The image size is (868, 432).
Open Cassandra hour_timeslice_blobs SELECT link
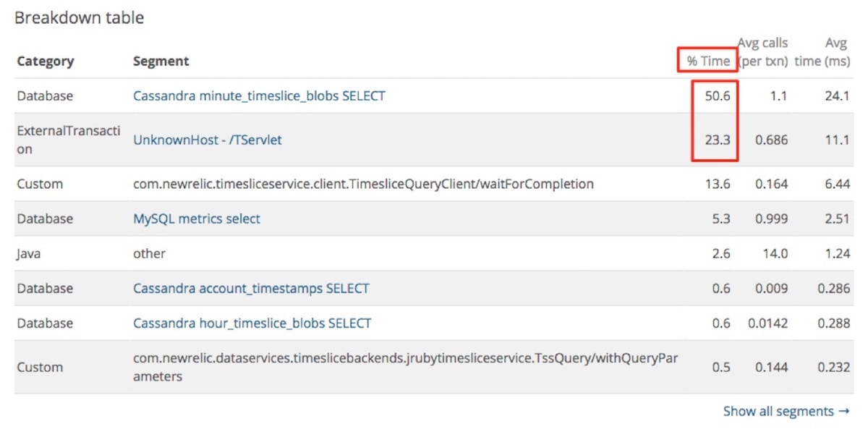(252, 323)
